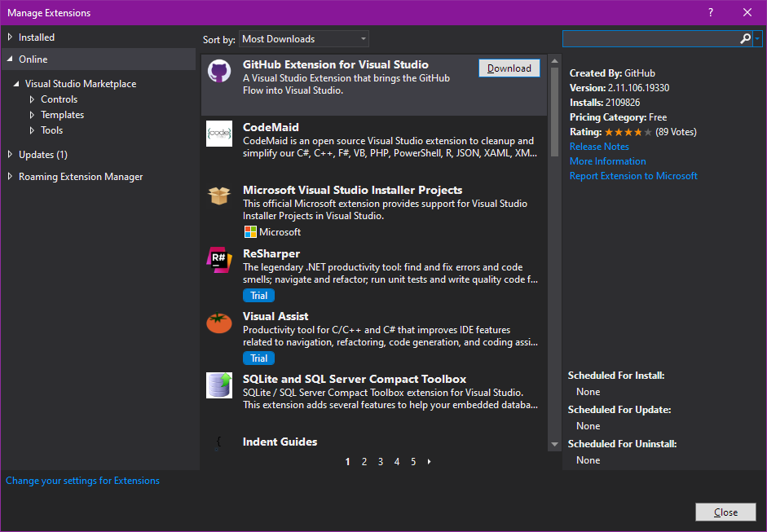The width and height of the screenshot is (767, 532).
Task: Select the Visual Assist extension title
Action: click(x=276, y=316)
